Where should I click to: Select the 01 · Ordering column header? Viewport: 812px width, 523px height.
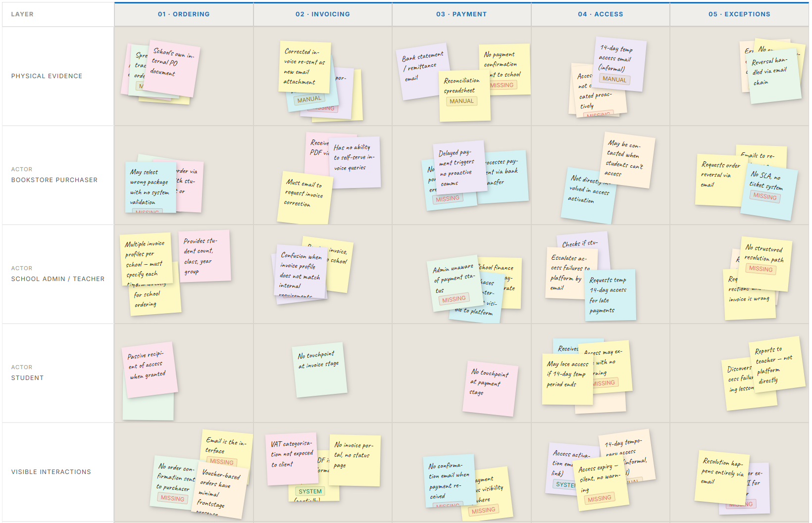coord(184,14)
